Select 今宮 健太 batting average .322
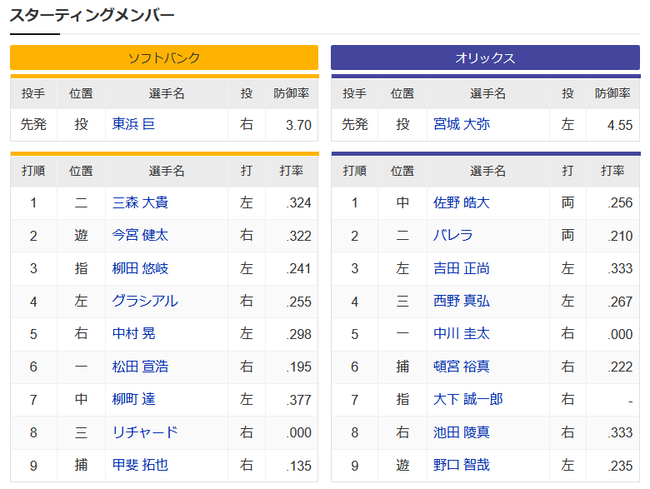 click(298, 236)
